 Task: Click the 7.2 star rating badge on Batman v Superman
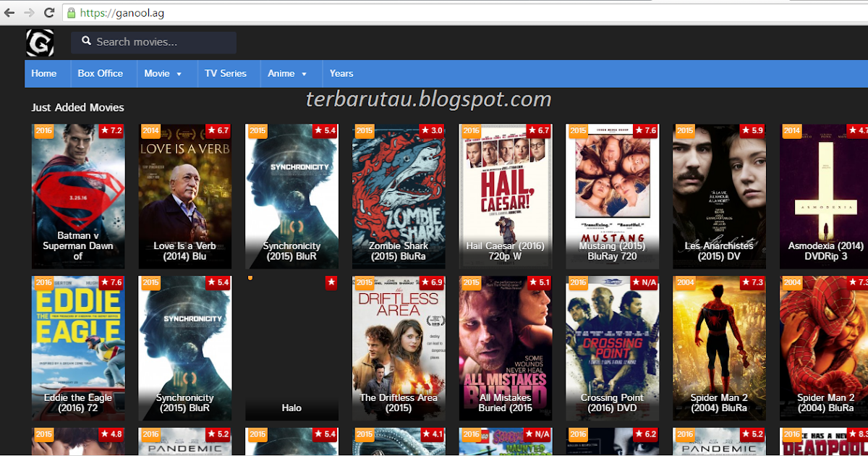tap(111, 131)
